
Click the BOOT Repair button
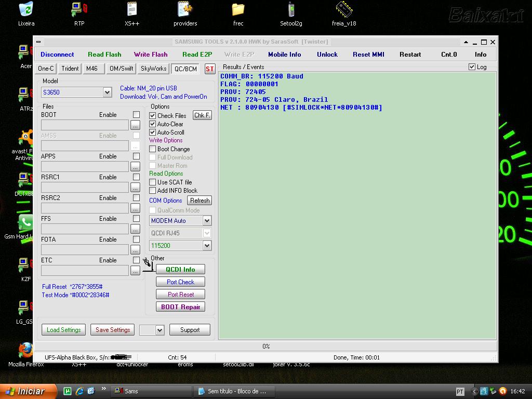[180, 307]
